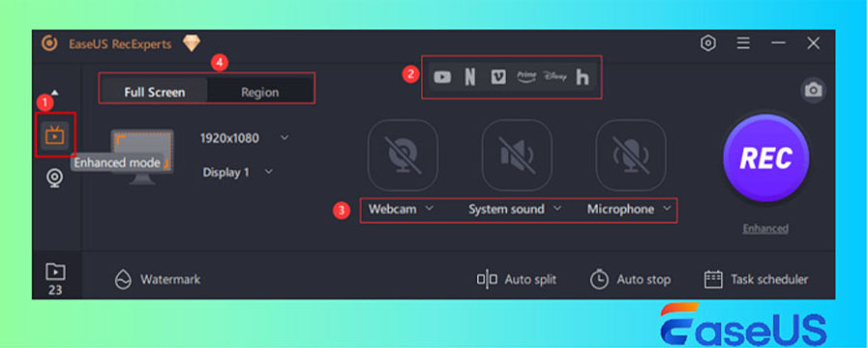Open the Display 1 dropdown
Viewport: 868px width, 348px height.
tap(237, 172)
